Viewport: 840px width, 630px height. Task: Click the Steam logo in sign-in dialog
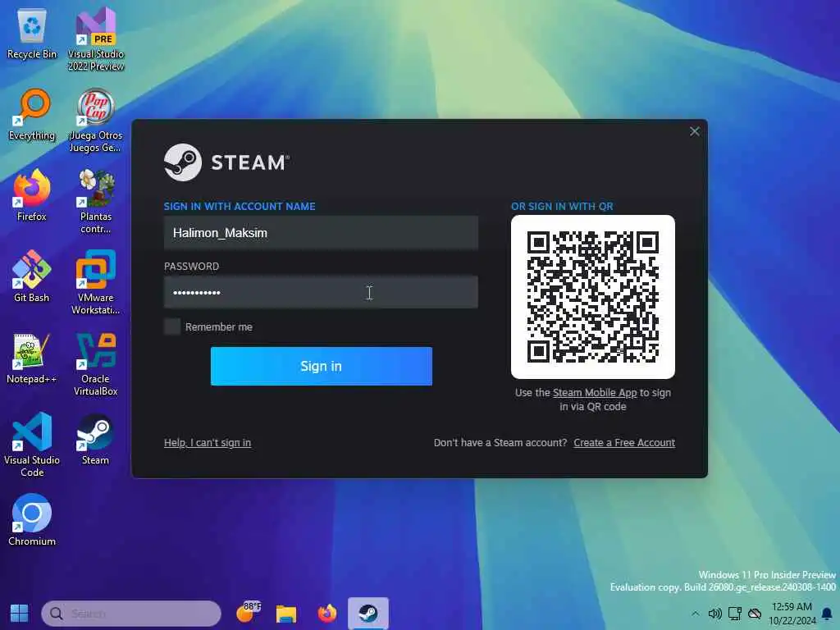coord(226,162)
